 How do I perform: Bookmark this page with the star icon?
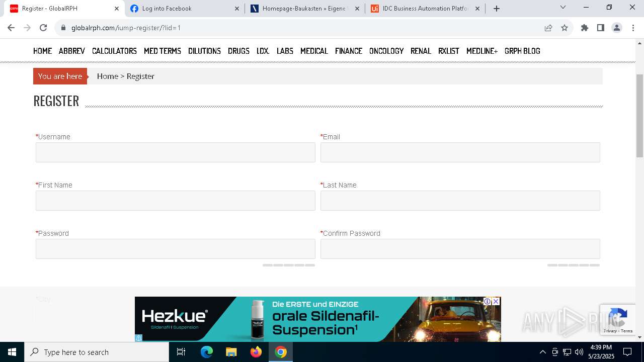pyautogui.click(x=565, y=28)
